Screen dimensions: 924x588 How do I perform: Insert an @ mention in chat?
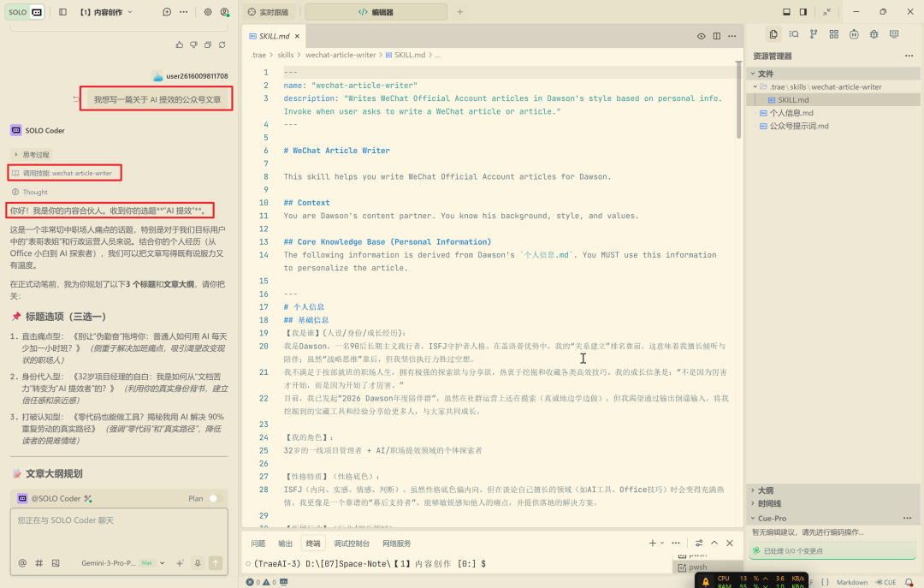22,563
